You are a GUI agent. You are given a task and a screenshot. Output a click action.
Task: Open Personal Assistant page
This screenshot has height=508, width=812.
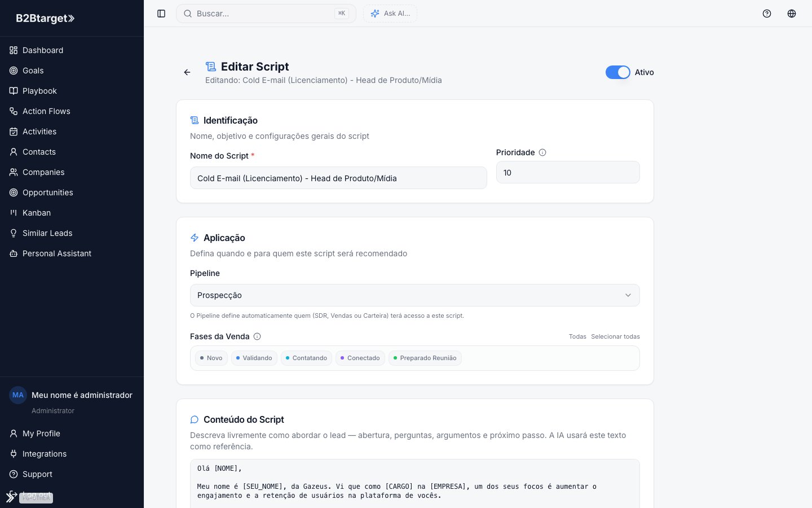[x=72, y=253]
